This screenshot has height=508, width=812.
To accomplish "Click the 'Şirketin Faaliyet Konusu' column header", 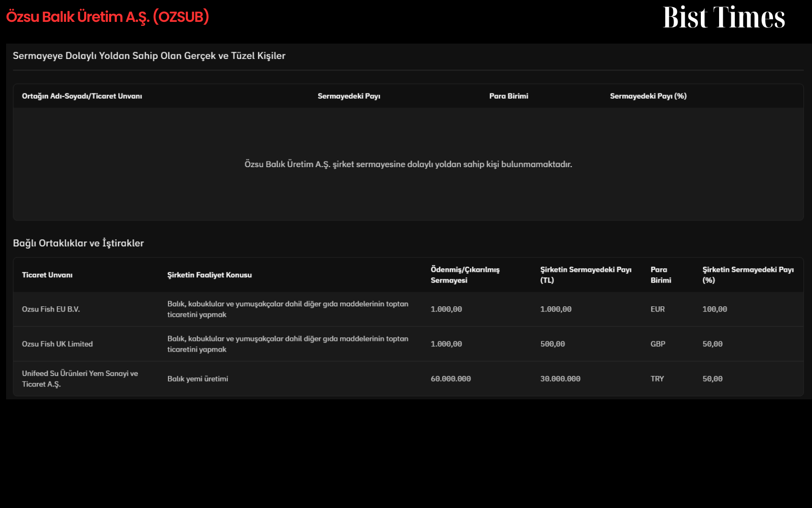I will tap(210, 275).
